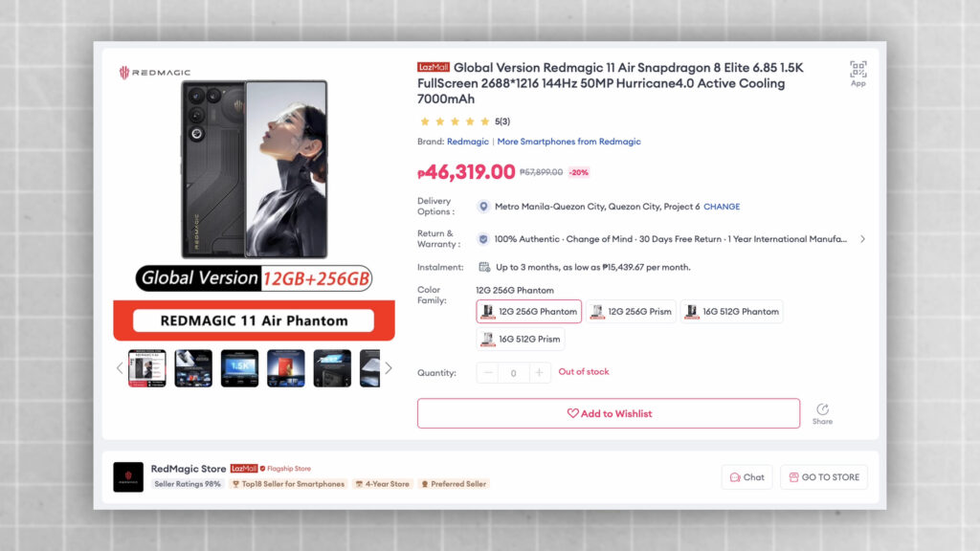Choose the 16G 512G Phantom option
The image size is (980, 551).
(731, 312)
